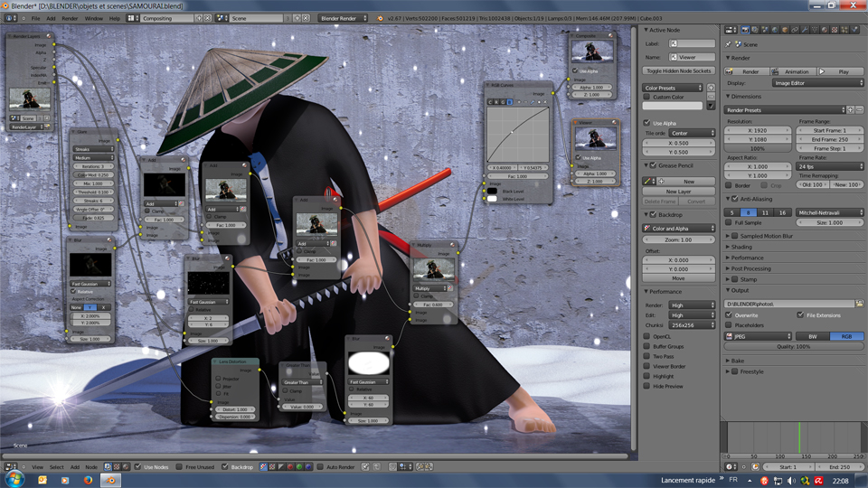Add a render preset with plus icon
The width and height of the screenshot is (868, 488).
click(851, 109)
